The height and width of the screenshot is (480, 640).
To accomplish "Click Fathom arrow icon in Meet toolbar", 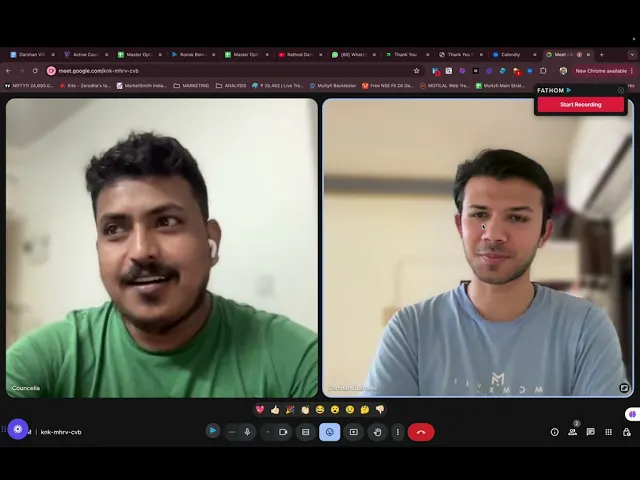I will click(213, 431).
